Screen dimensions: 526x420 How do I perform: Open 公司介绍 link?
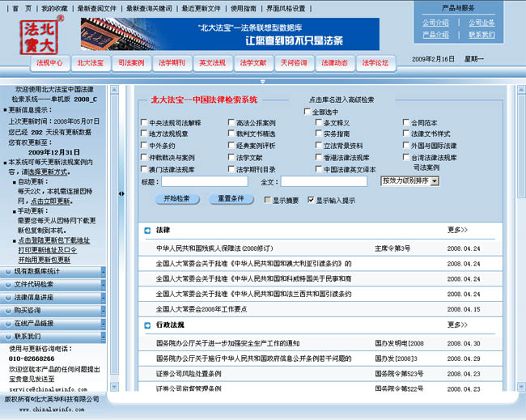(435, 23)
